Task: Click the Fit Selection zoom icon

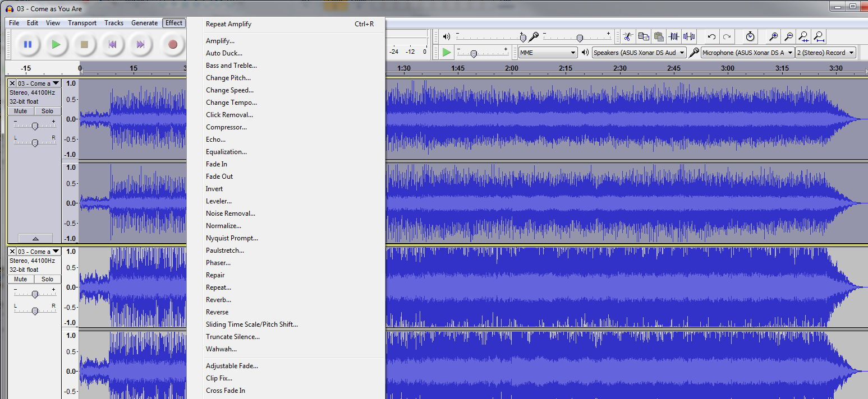Action: [803, 37]
